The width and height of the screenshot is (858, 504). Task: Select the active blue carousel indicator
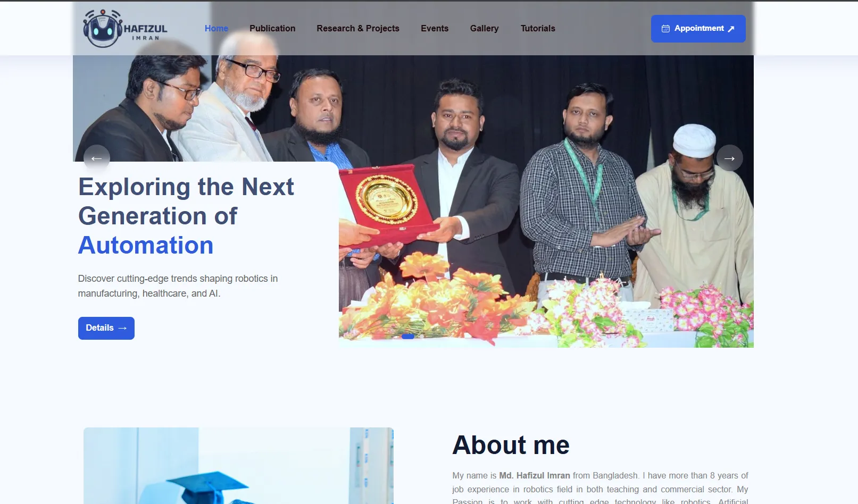408,337
